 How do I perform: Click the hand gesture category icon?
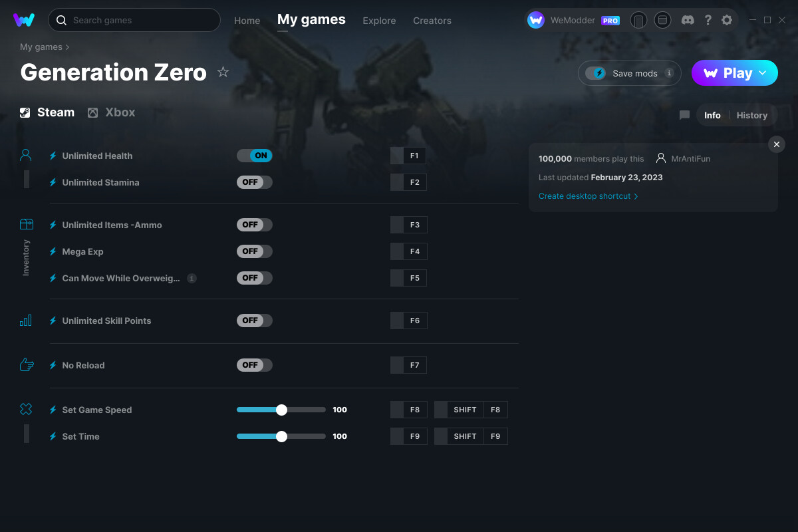25,364
